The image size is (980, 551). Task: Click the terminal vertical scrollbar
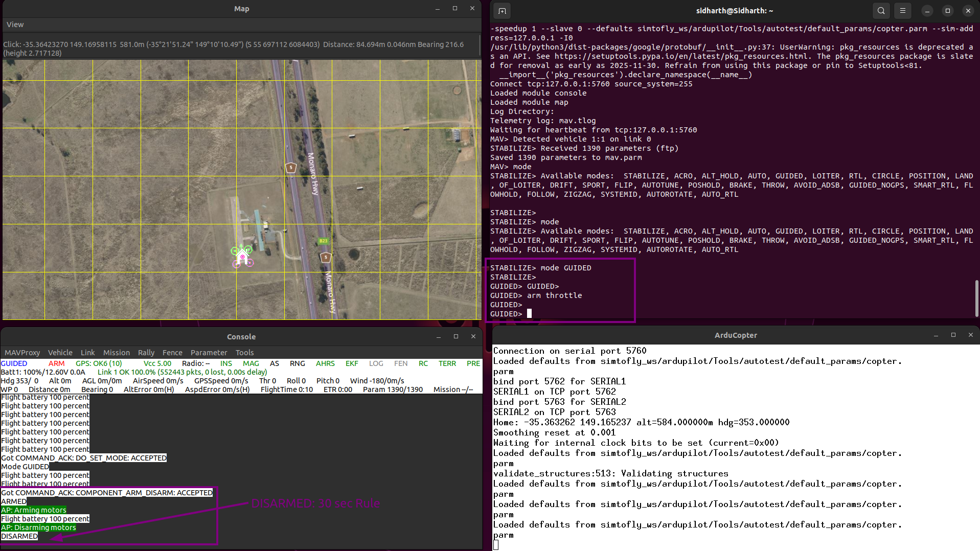976,298
